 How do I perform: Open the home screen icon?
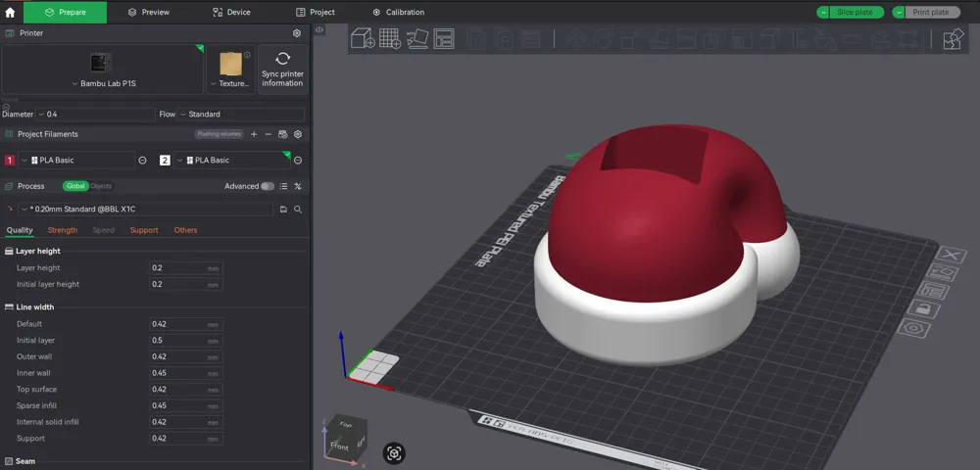[x=10, y=12]
